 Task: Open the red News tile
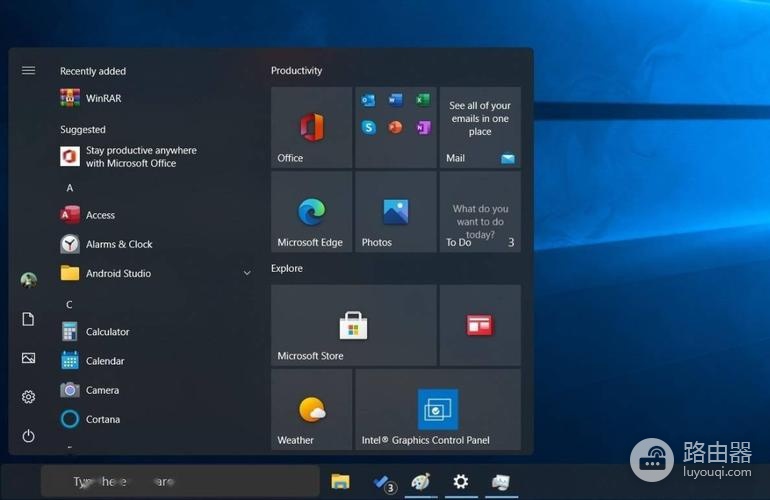480,325
